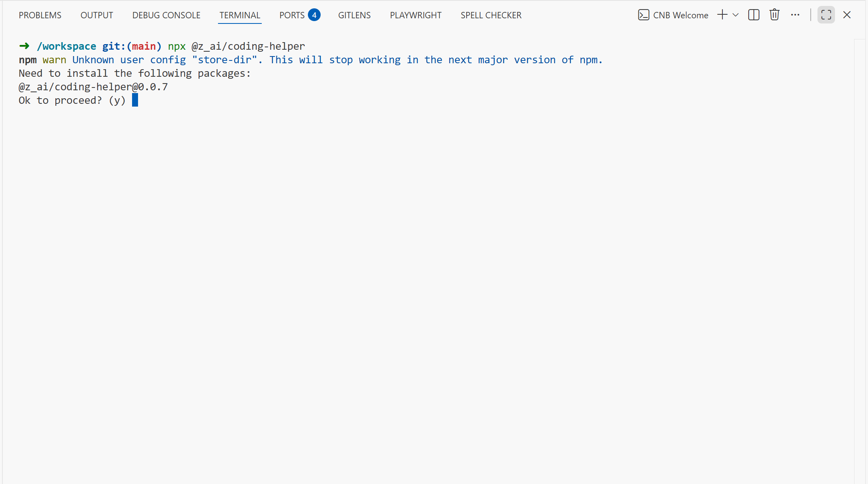The width and height of the screenshot is (868, 484).
Task: Click the Ports badge showing 4
Action: coord(314,15)
